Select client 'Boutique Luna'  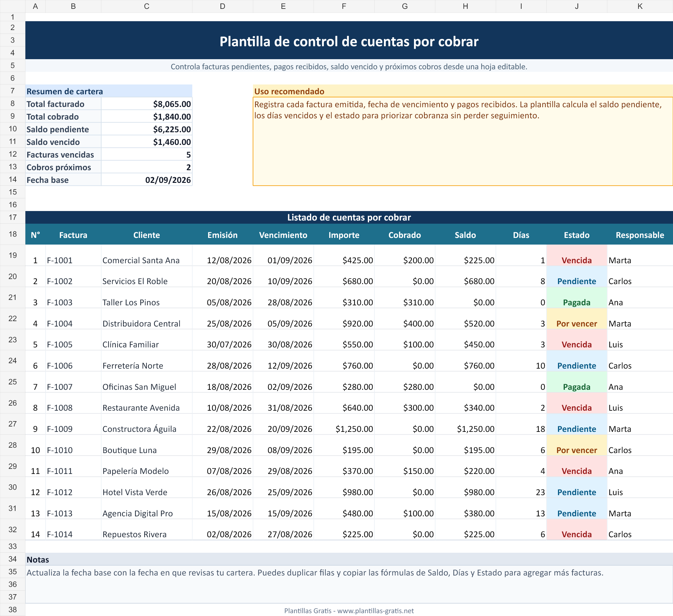click(x=146, y=445)
